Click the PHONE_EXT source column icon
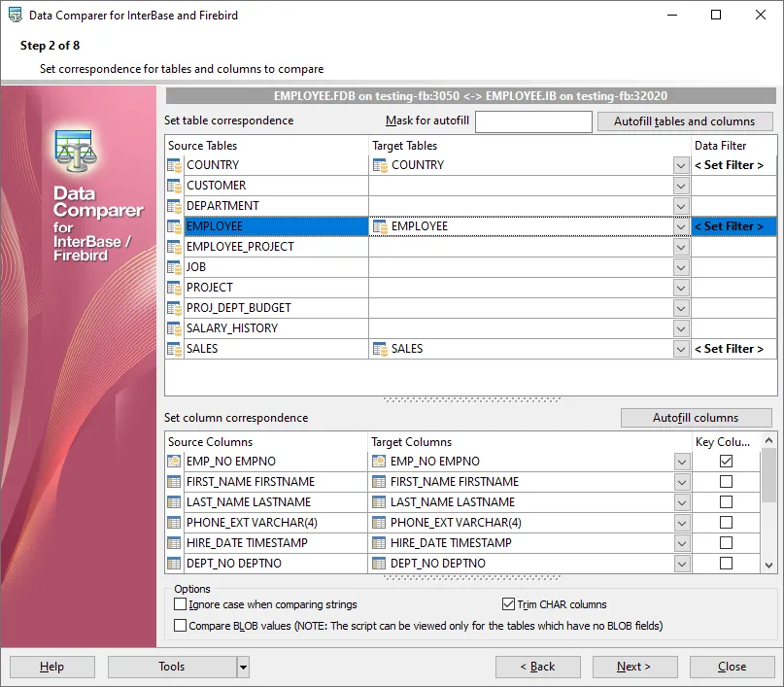Viewport: 784px width, 687px height. (x=174, y=523)
